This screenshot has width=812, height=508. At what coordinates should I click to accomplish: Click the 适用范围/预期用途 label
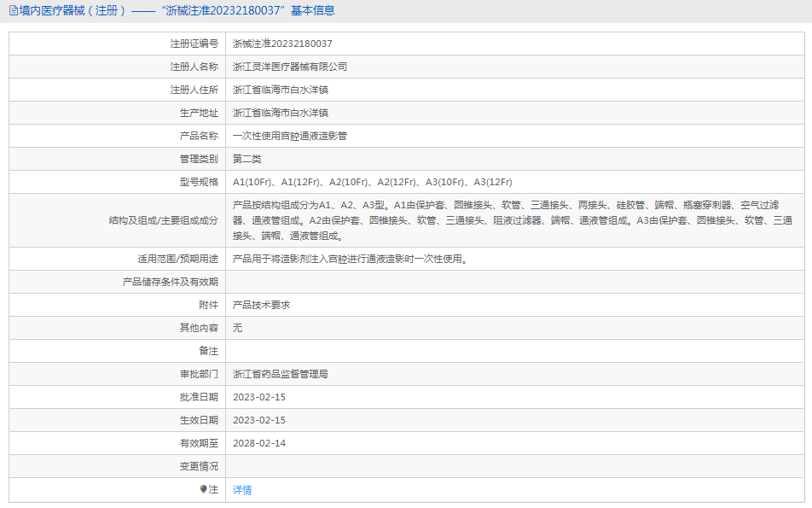pyautogui.click(x=177, y=259)
